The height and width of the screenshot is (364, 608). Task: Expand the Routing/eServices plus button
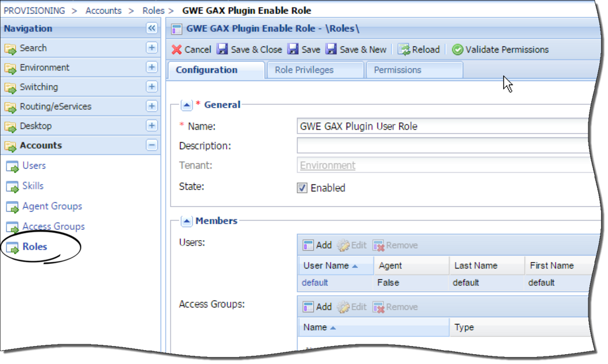coord(152,106)
